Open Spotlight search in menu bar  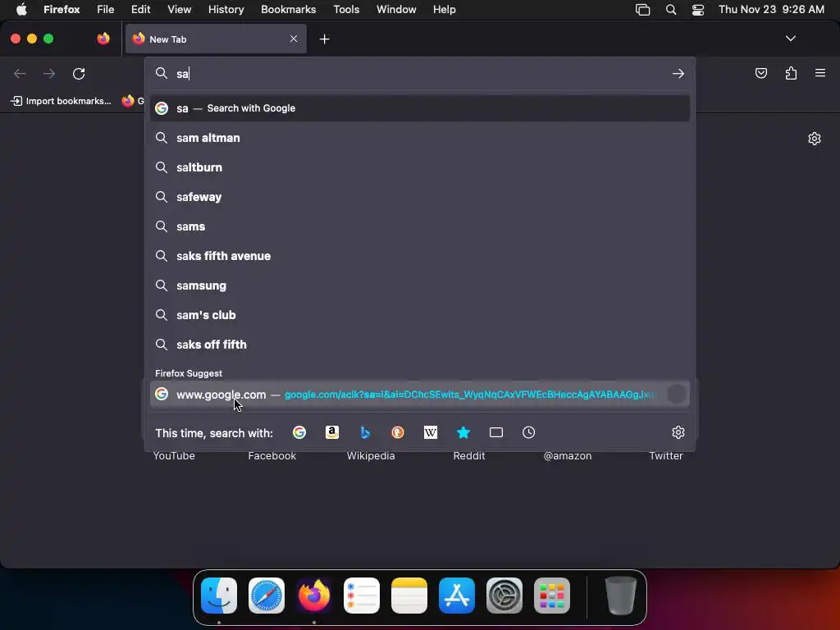pos(671,10)
